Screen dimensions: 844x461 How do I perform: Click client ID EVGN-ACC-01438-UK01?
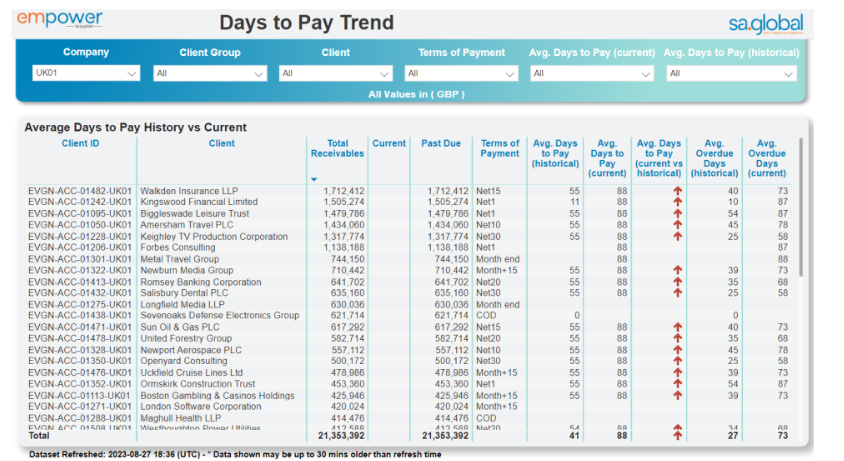point(80,316)
